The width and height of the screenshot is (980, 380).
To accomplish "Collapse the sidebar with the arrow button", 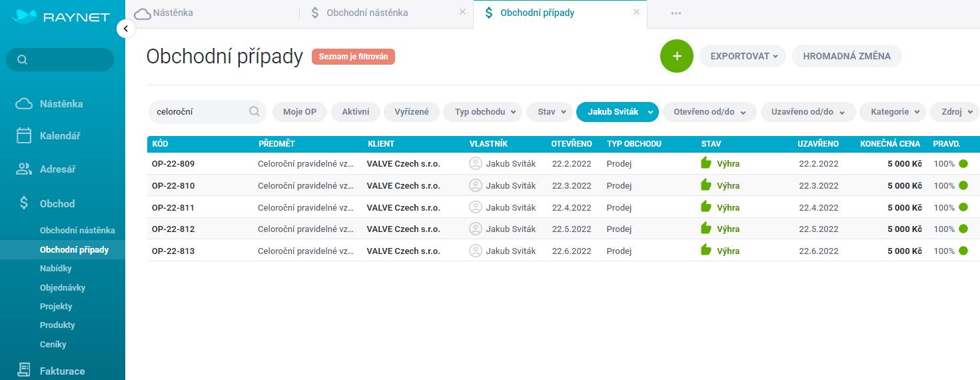I will pos(125,29).
